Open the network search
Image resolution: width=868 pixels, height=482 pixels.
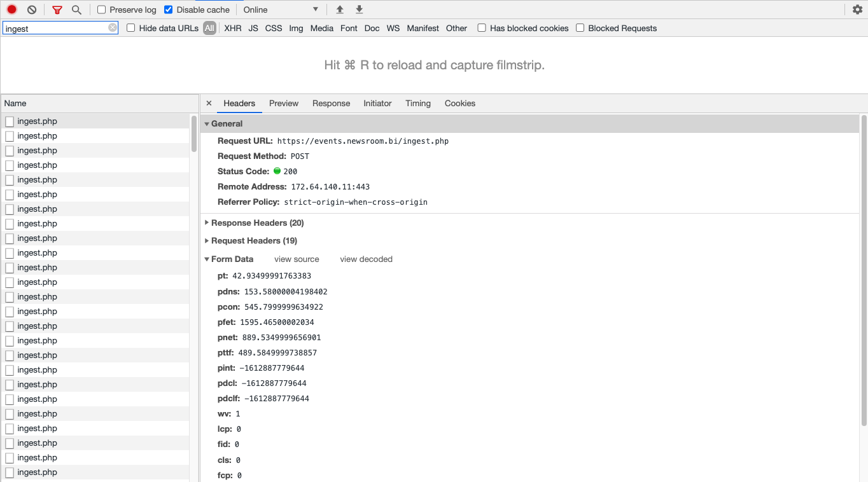coord(76,10)
